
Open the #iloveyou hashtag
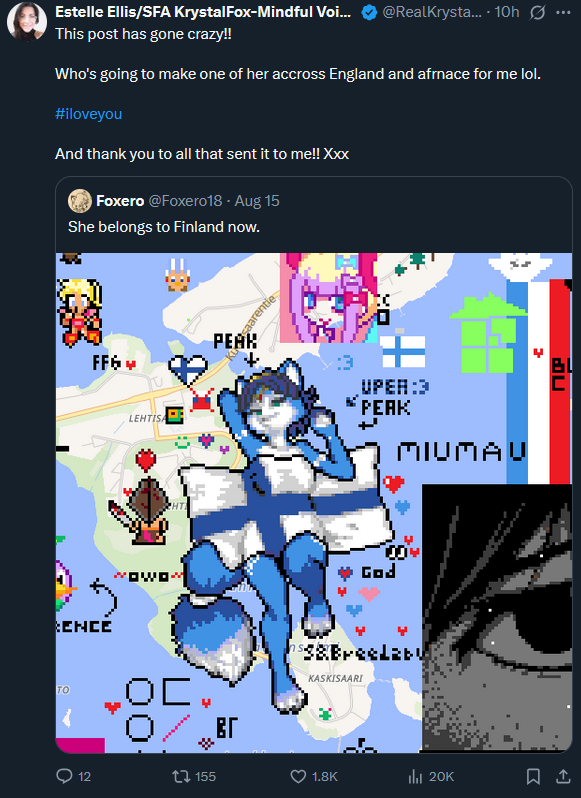(x=89, y=113)
